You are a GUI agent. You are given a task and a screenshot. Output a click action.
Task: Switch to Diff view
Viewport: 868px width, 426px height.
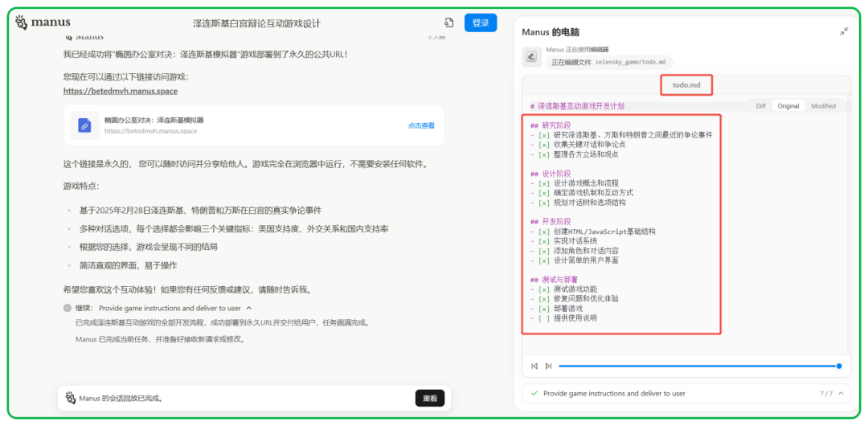pyautogui.click(x=760, y=106)
